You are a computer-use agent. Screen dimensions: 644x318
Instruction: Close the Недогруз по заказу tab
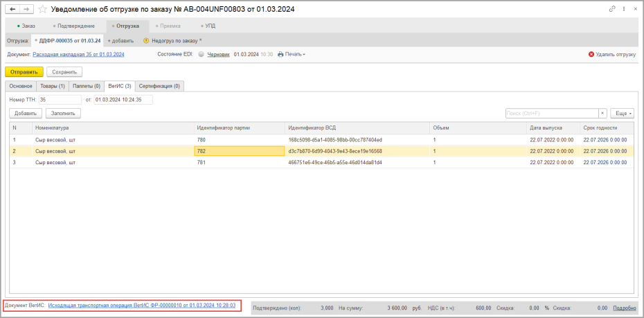[200, 40]
